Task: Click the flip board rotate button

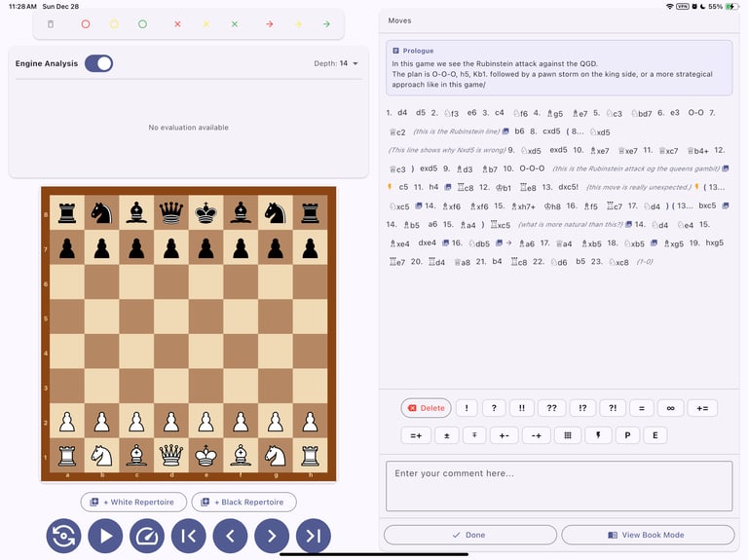Action: pos(63,536)
